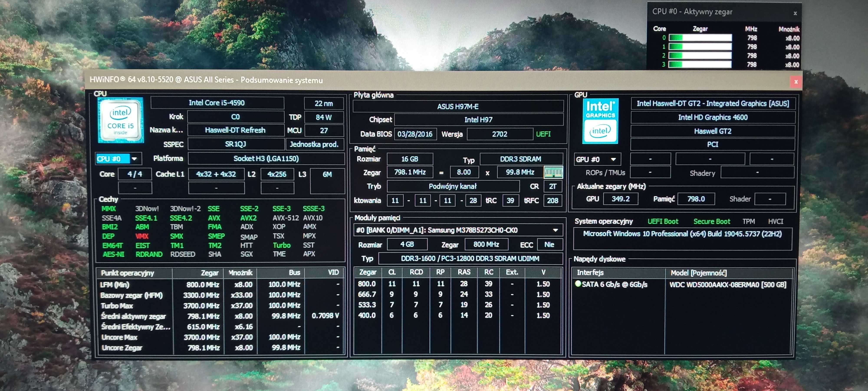Screen dimensions: 868x391
Task: Click the Turbo Max operating point row
Action: 221,306
